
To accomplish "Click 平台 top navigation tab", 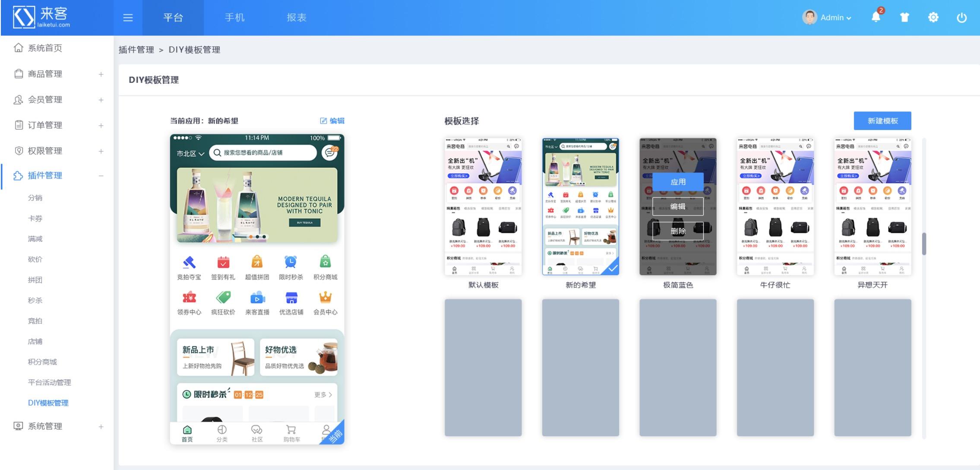I will click(x=174, y=17).
